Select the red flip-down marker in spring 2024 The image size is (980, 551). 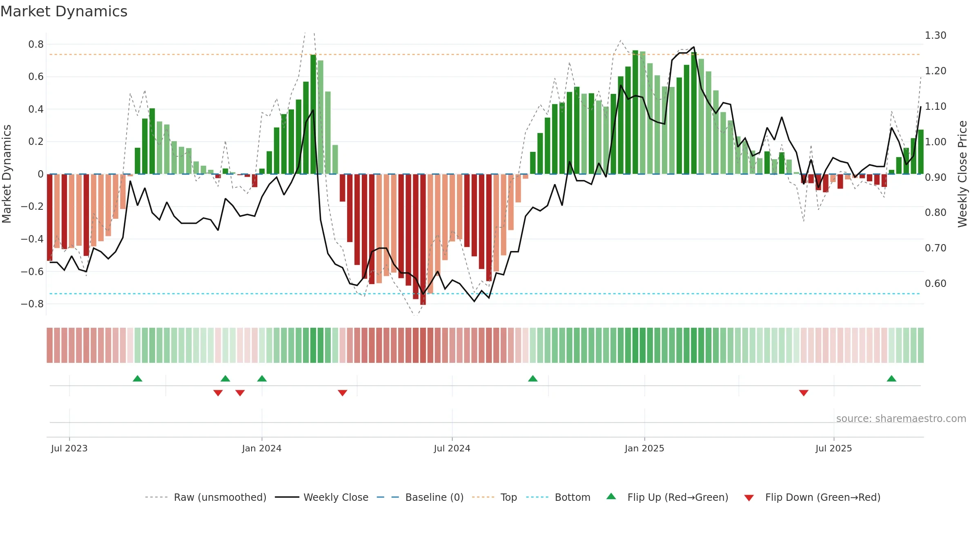pyautogui.click(x=343, y=393)
